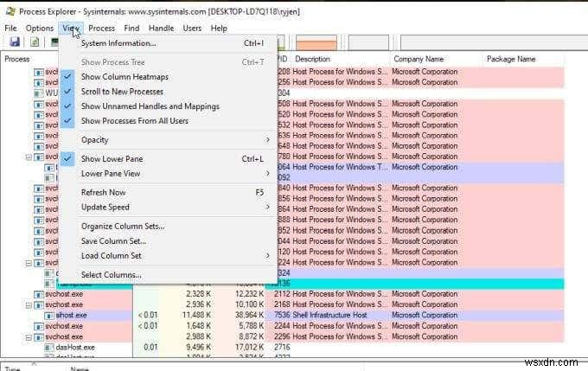The image size is (588, 371).
Task: Click the 17,012 K working set value
Action: click(250, 348)
